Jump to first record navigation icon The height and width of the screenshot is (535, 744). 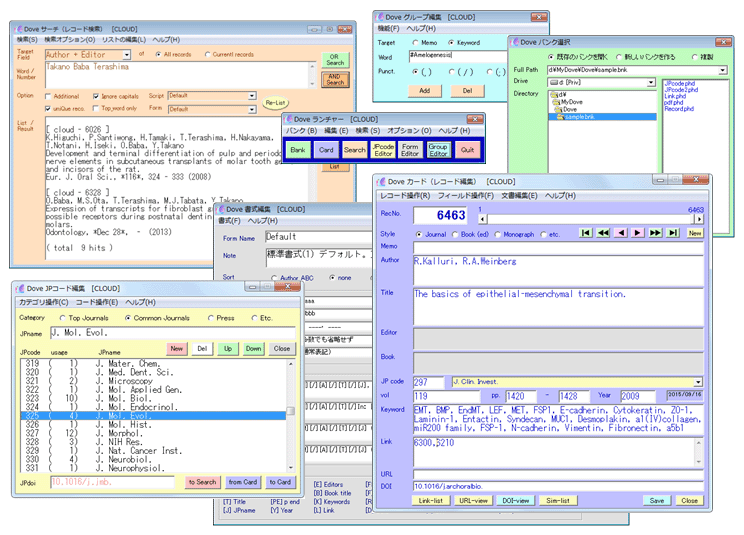(586, 233)
